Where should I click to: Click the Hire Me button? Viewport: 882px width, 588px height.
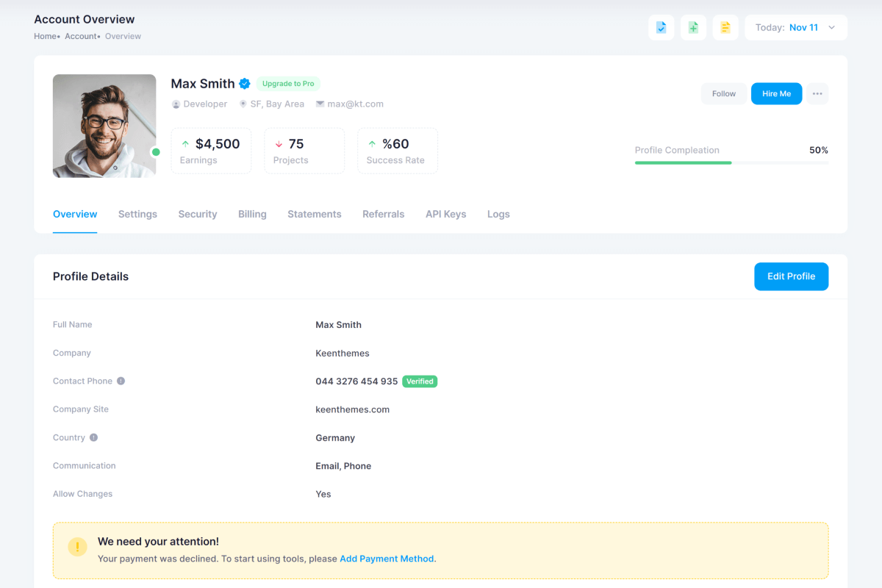pos(776,94)
